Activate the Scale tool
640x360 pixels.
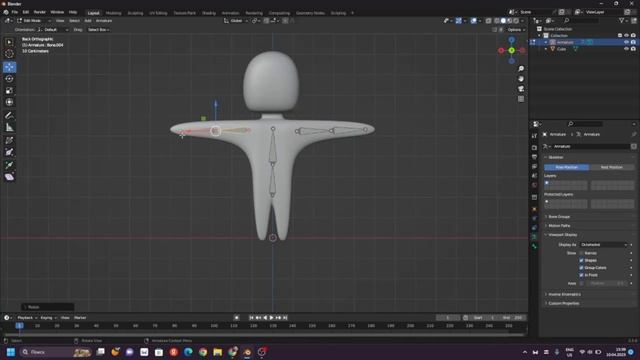(x=9, y=91)
